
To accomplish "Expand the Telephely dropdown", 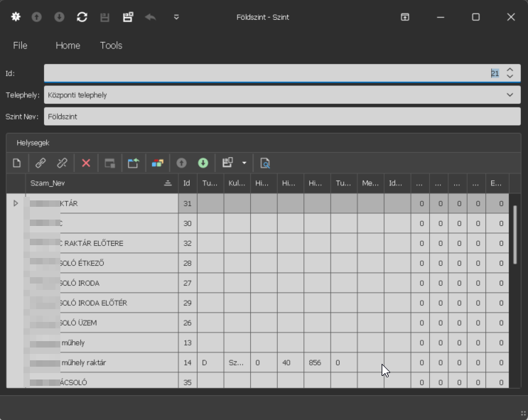I will click(510, 95).
